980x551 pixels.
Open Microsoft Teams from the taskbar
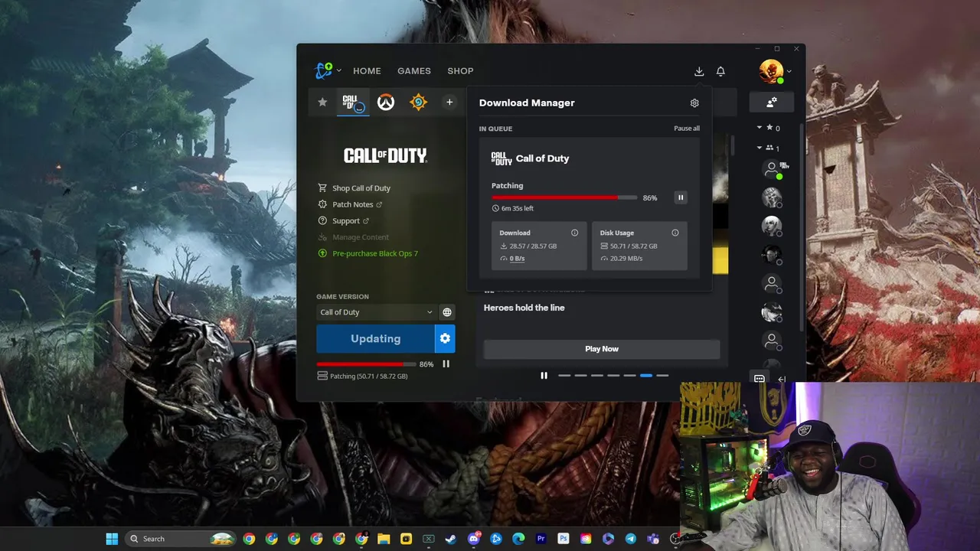pos(653,539)
